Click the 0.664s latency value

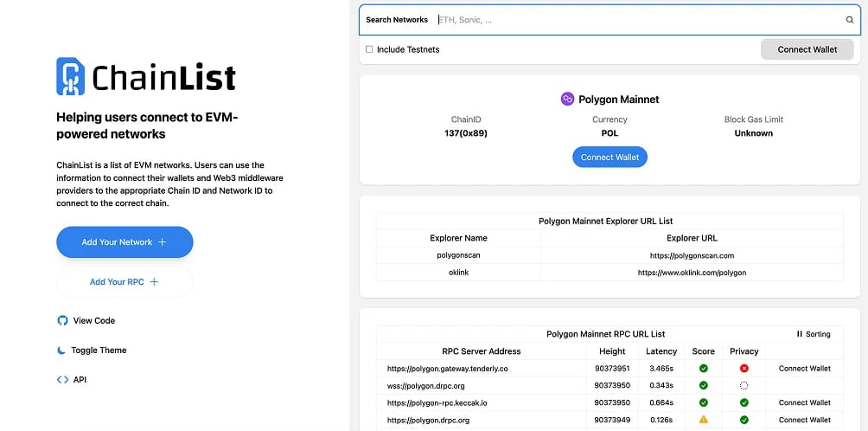(661, 402)
